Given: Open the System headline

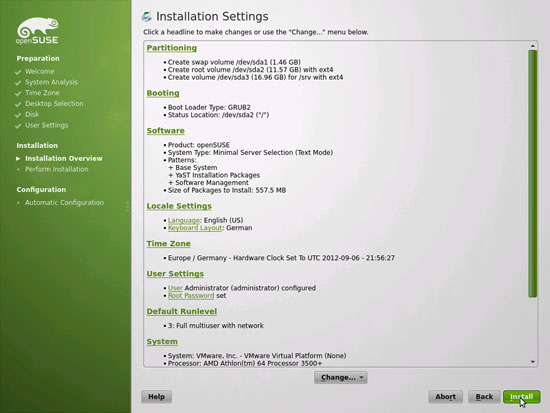Looking at the screenshot, I should pos(162,341).
